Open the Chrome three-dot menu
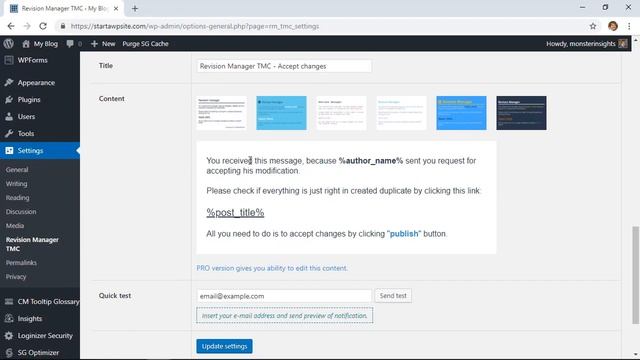The width and height of the screenshot is (640, 360). tap(629, 26)
